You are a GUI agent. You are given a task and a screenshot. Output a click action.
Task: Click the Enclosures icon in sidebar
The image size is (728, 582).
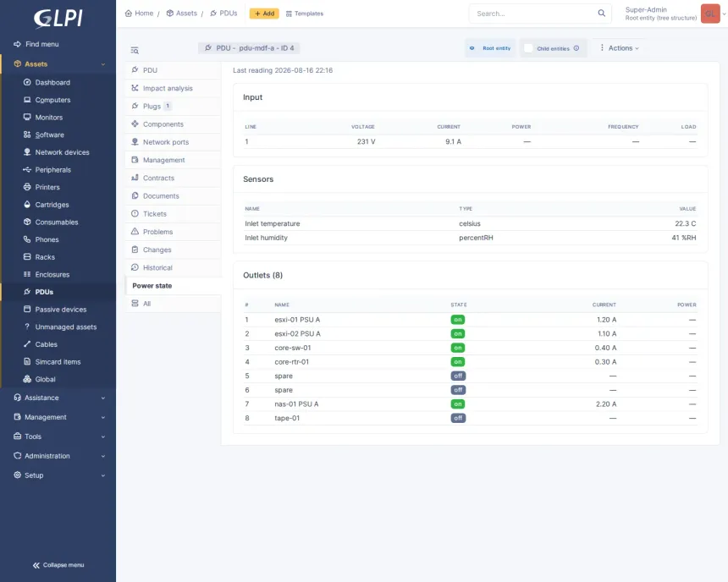pos(27,274)
